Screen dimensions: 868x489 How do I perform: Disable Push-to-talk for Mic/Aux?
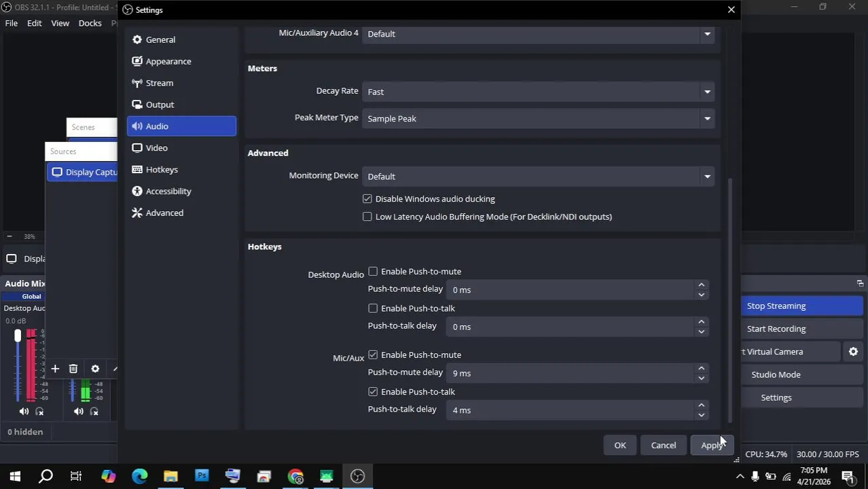coord(373,392)
